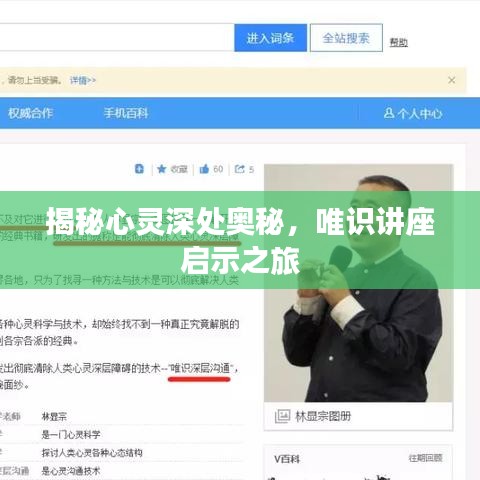This screenshot has height=480, width=480.
Task: Dismiss the yellow notice bar with X
Action: pyautogui.click(x=452, y=80)
